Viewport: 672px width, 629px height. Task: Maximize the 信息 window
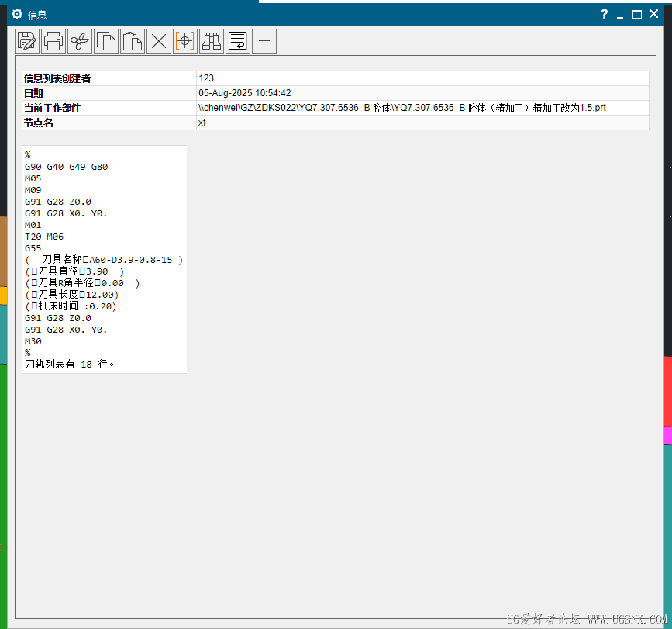pos(637,15)
